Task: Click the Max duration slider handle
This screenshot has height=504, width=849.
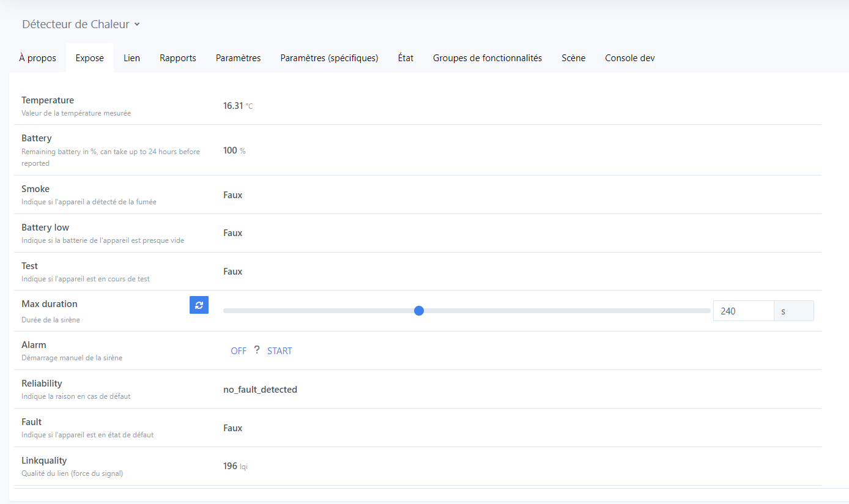Action: click(419, 311)
